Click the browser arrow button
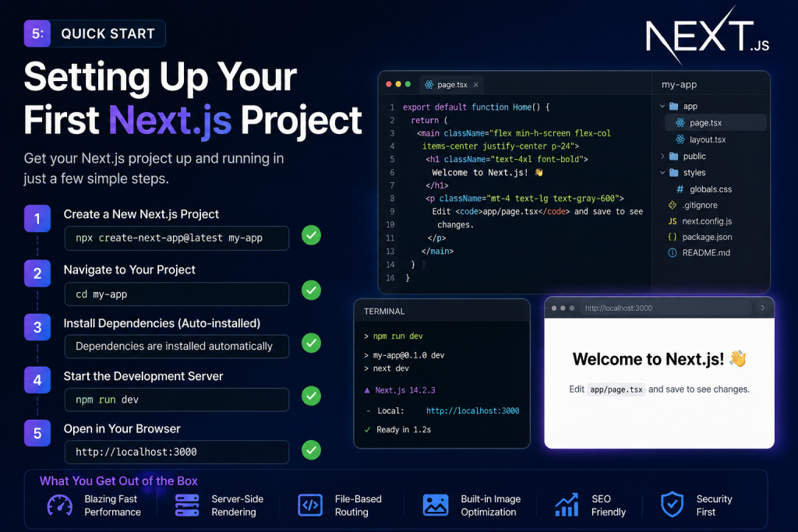This screenshot has height=532, width=798. click(x=762, y=308)
